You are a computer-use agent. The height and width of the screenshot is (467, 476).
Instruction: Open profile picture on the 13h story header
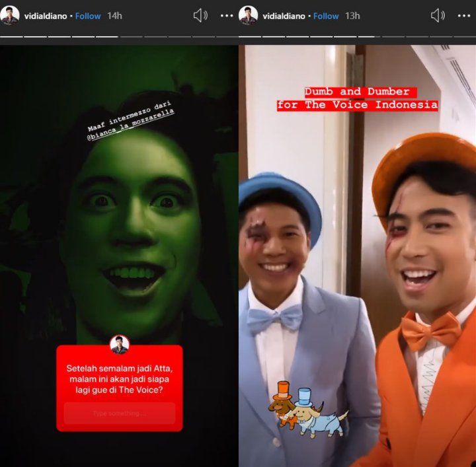point(248,15)
